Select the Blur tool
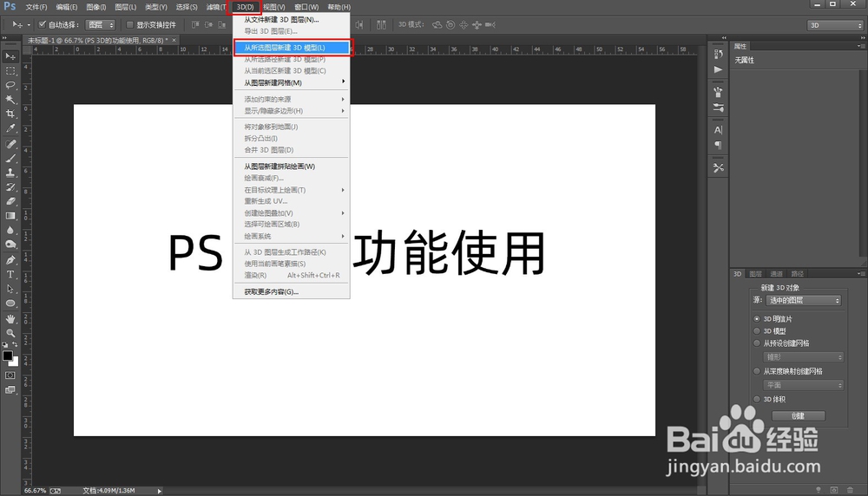Screen dimensions: 868x496 pyautogui.click(x=10, y=230)
